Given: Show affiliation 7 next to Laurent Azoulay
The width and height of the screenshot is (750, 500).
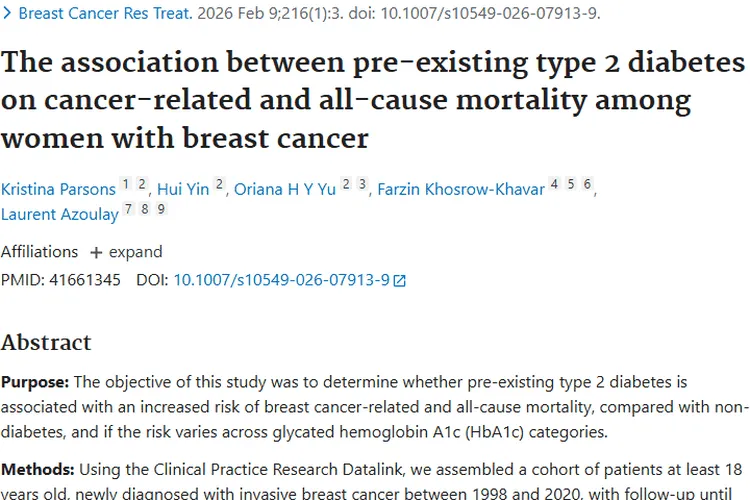Looking at the screenshot, I should (x=128, y=209).
